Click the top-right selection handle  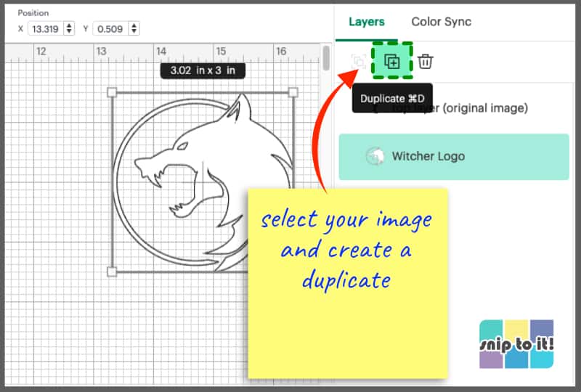293,92
